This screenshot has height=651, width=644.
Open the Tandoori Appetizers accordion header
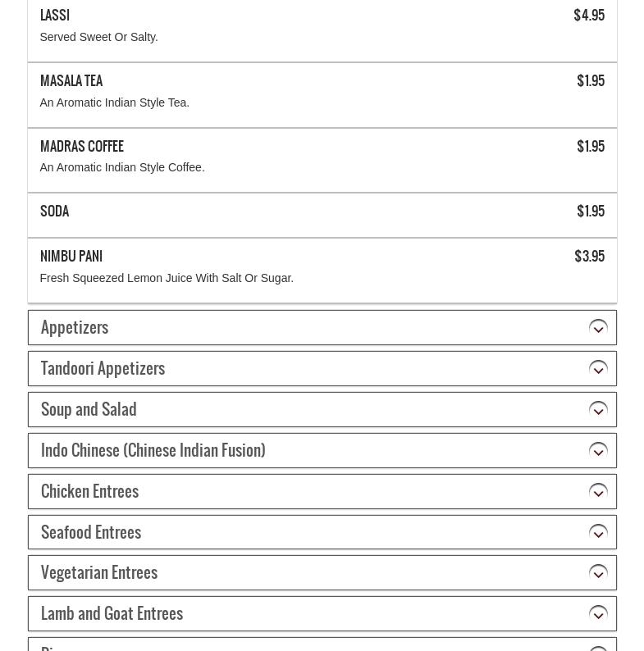point(322,369)
